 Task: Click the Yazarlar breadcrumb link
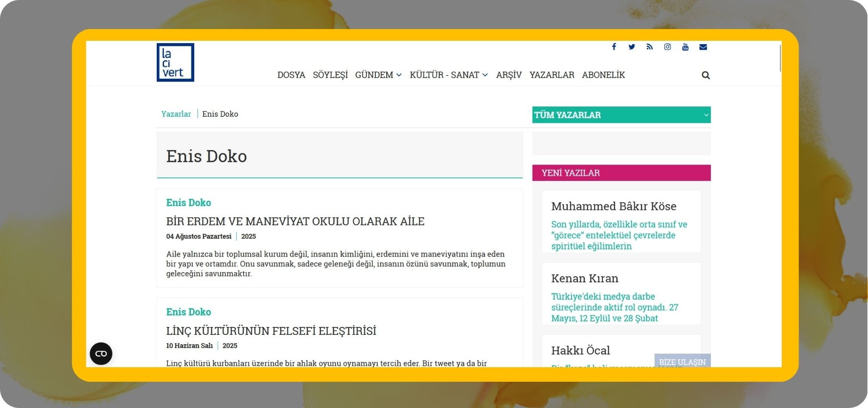coord(176,114)
